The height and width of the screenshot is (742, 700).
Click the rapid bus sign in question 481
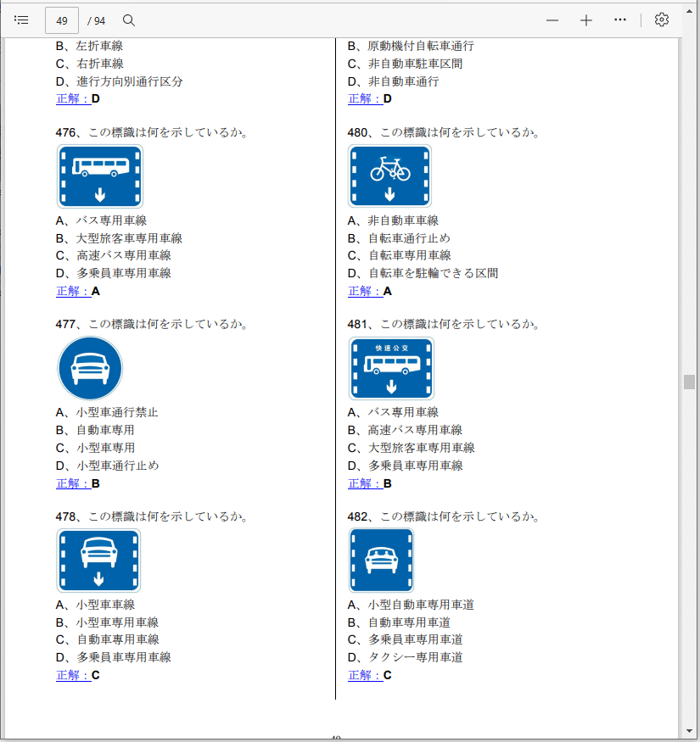pos(391,369)
